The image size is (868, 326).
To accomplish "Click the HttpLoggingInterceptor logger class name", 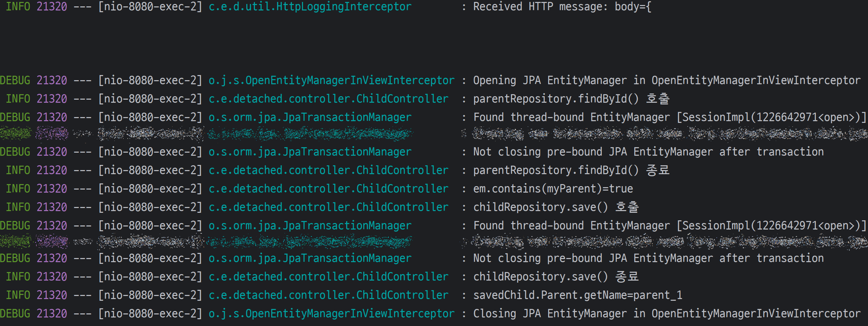I will click(310, 7).
